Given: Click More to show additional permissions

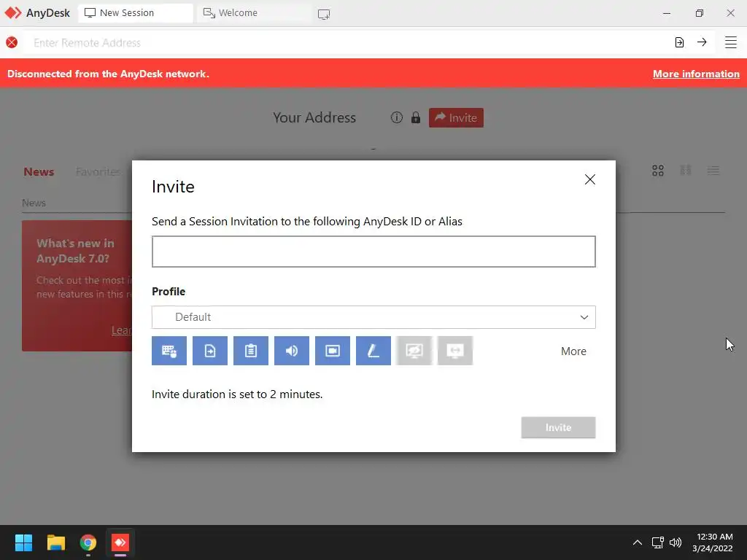Looking at the screenshot, I should click(573, 351).
